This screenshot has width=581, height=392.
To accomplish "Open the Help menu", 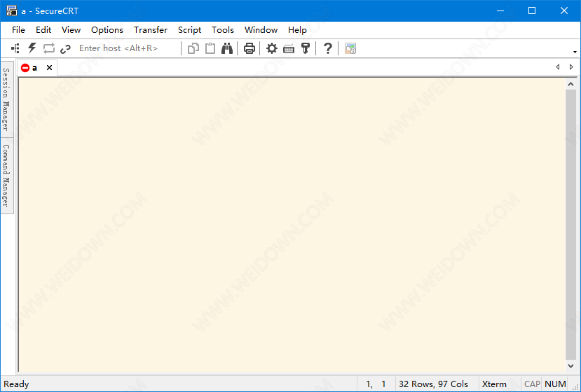I will tap(297, 30).
